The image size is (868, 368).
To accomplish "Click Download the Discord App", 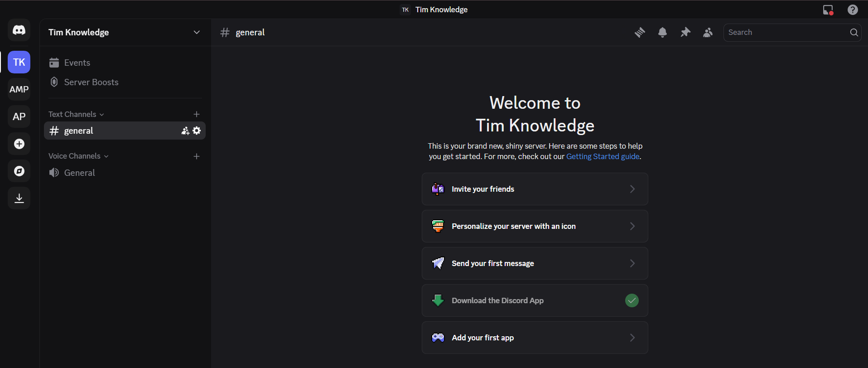I will [535, 300].
